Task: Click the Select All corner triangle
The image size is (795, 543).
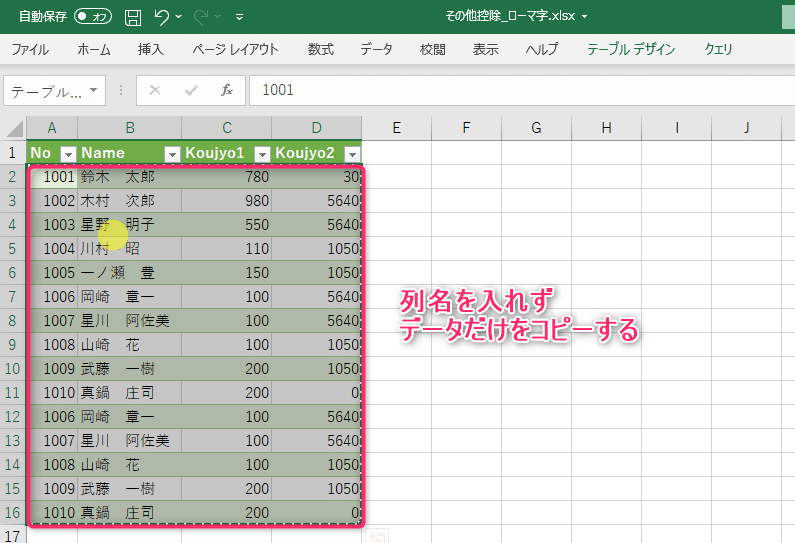Action: point(14,129)
